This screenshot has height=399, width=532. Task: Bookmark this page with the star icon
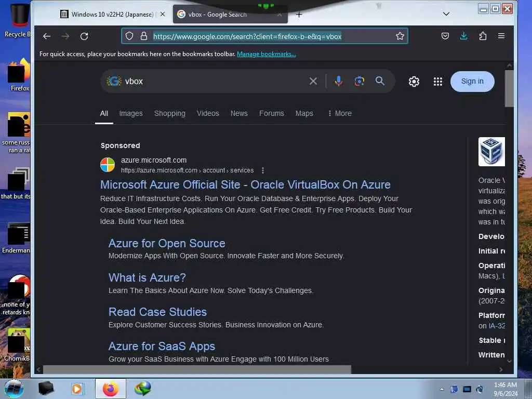(x=400, y=36)
